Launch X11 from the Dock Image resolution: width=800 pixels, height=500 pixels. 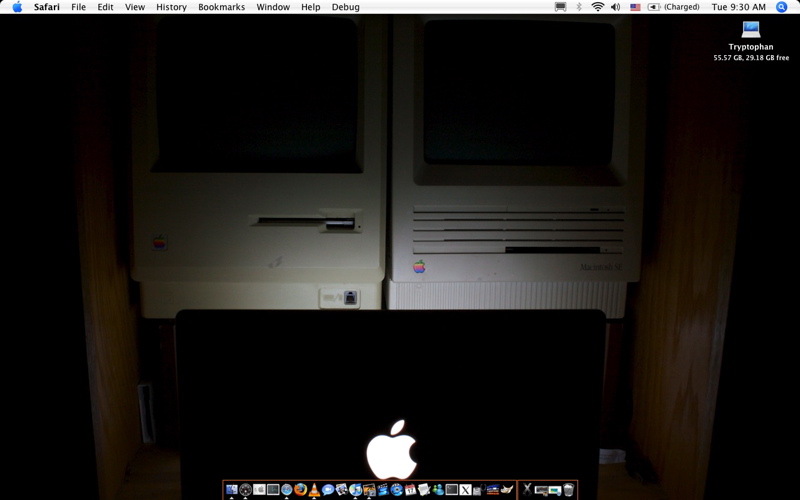click(x=465, y=490)
